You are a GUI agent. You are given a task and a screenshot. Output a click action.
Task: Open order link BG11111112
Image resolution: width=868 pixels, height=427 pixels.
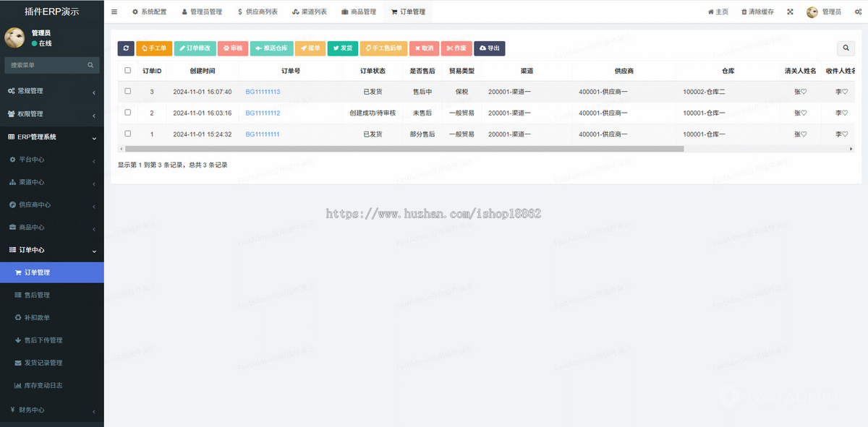click(262, 113)
